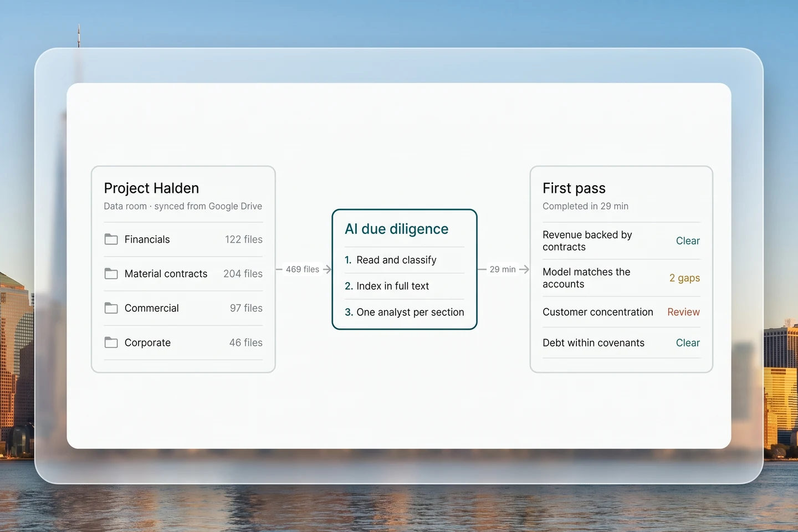Screen dimensions: 798x532
Task: Click the Review status
Action: [x=683, y=312]
